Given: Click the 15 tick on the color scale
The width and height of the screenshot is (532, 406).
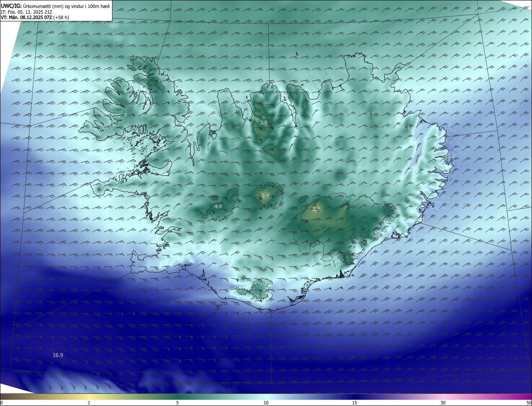Looking at the screenshot, I should [x=355, y=403].
